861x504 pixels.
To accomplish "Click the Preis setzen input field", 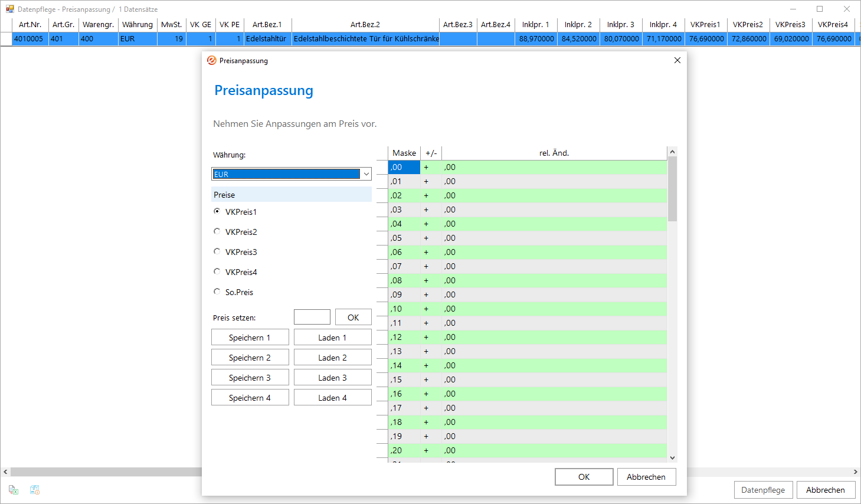I will coord(312,318).
